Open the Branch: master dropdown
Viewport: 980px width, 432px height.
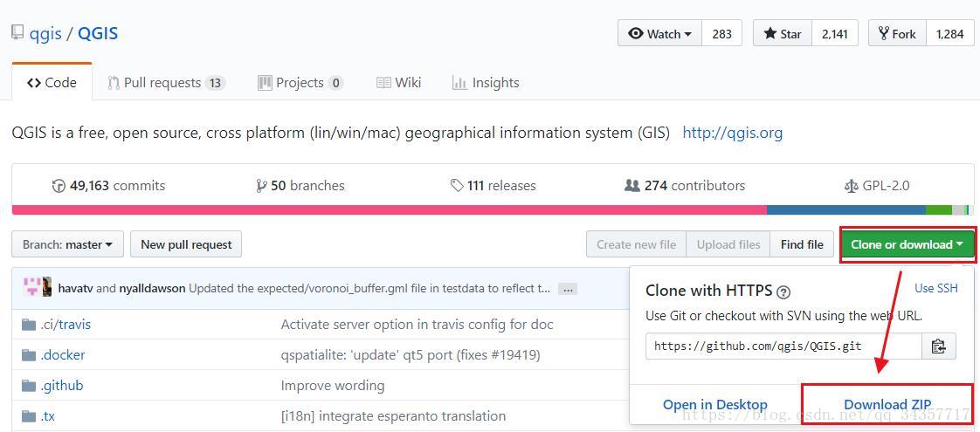click(x=67, y=244)
